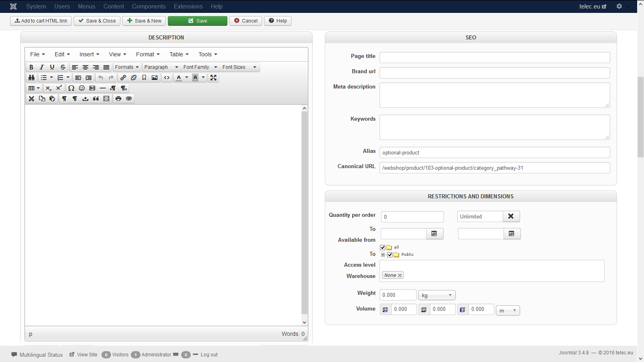Cut the selected content

31,99
